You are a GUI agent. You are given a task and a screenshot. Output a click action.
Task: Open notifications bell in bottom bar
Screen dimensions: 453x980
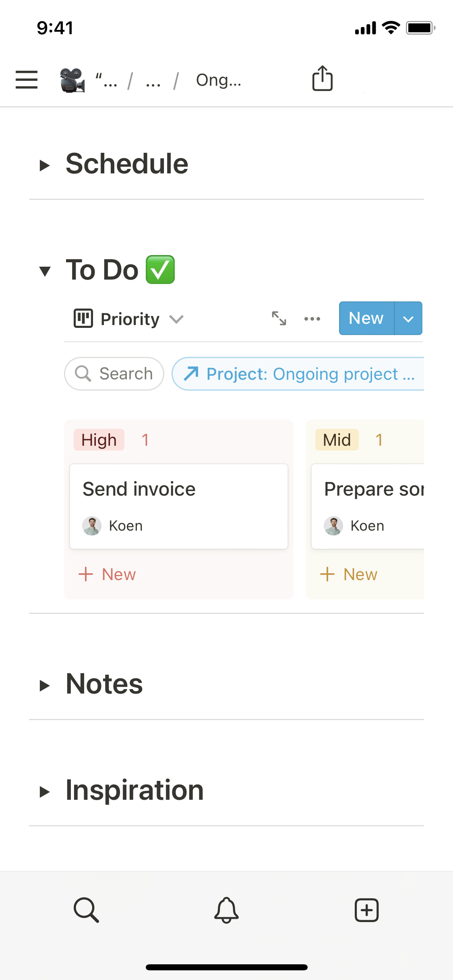point(226,910)
